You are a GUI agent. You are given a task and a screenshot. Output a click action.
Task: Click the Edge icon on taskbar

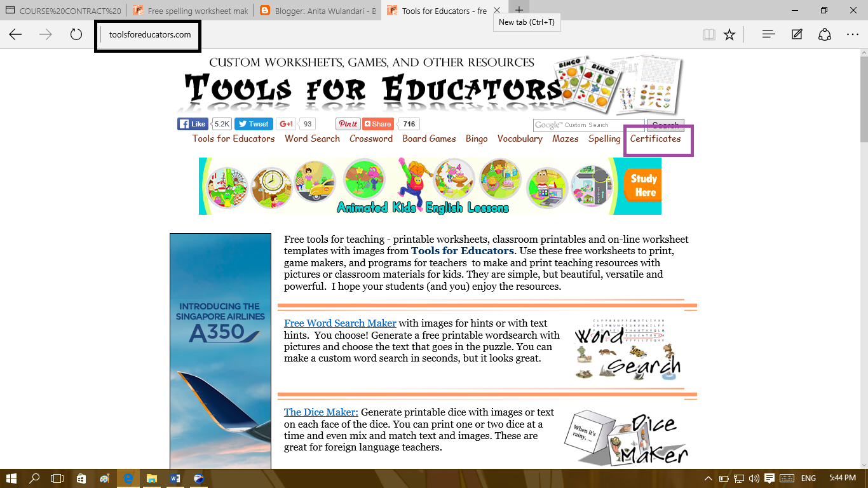[128, 478]
